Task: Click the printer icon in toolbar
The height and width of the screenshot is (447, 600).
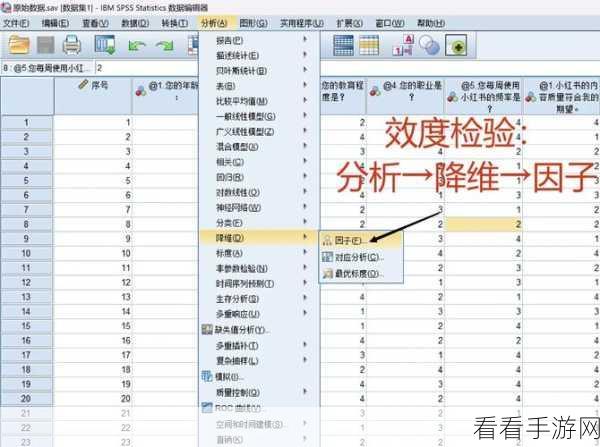Action: point(72,45)
